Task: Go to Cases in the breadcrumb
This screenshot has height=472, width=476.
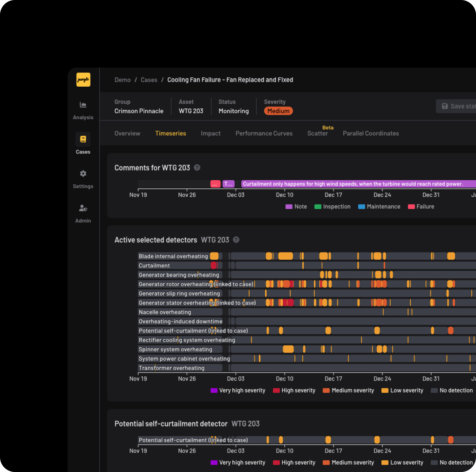Action: tap(149, 80)
